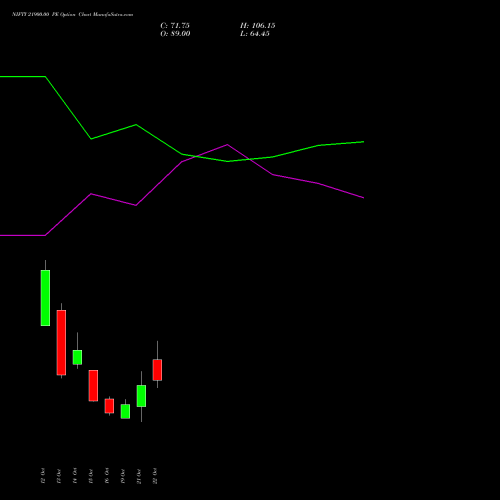This screenshot has height=500, width=500.
Task: Select the tall green candle on 12 Oct
Action: click(45, 298)
